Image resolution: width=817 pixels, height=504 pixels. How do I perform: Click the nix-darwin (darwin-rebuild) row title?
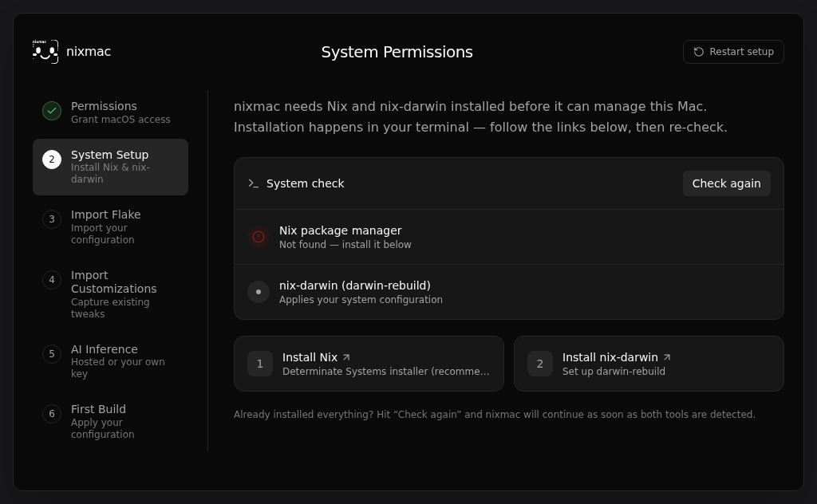click(x=355, y=285)
